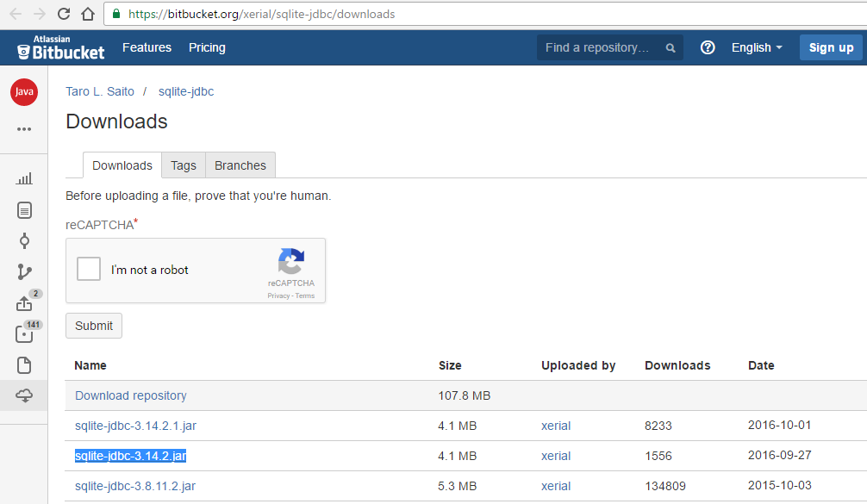Select the 5.3 MB size cell
This screenshot has width=867, height=504.
click(x=458, y=486)
